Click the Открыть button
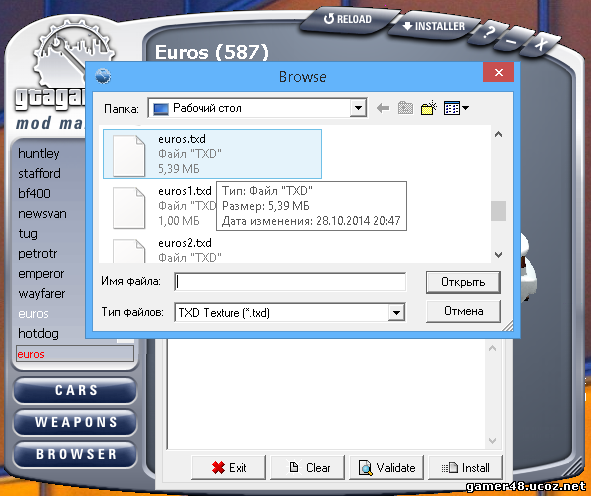 pyautogui.click(x=463, y=282)
